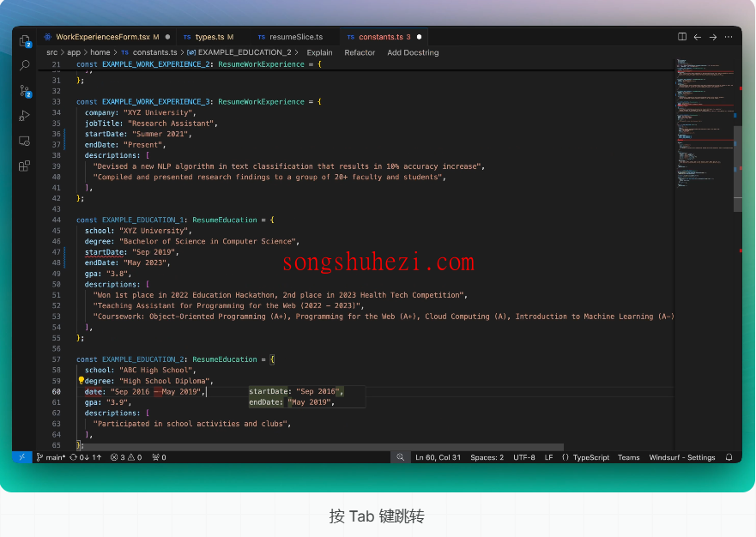Open the editor's more actions menu
This screenshot has width=756, height=537.
728,37
